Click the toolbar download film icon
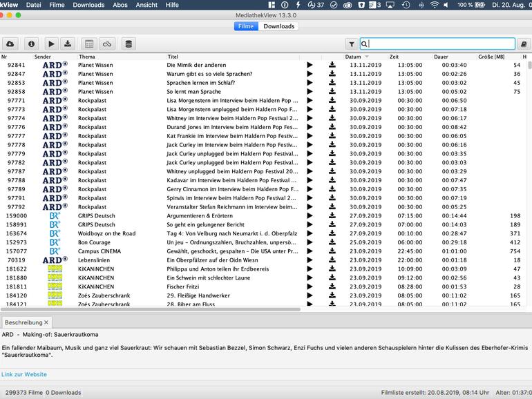 pyautogui.click(x=68, y=43)
